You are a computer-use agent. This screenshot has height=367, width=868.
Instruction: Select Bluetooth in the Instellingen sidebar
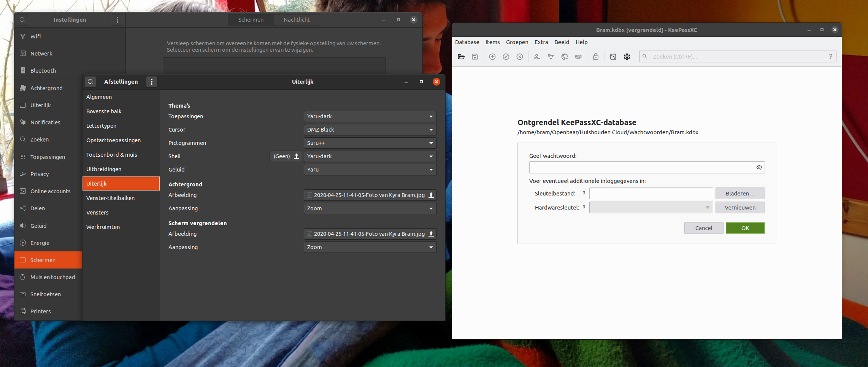(x=42, y=70)
